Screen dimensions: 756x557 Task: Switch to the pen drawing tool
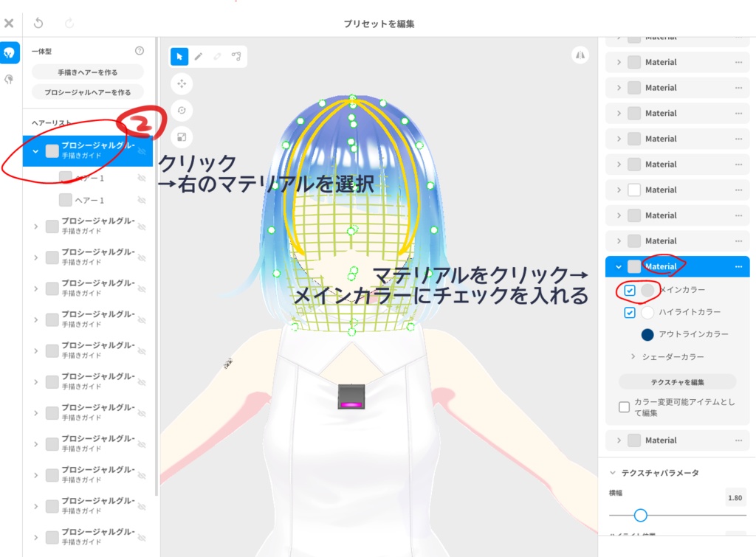pyautogui.click(x=199, y=56)
